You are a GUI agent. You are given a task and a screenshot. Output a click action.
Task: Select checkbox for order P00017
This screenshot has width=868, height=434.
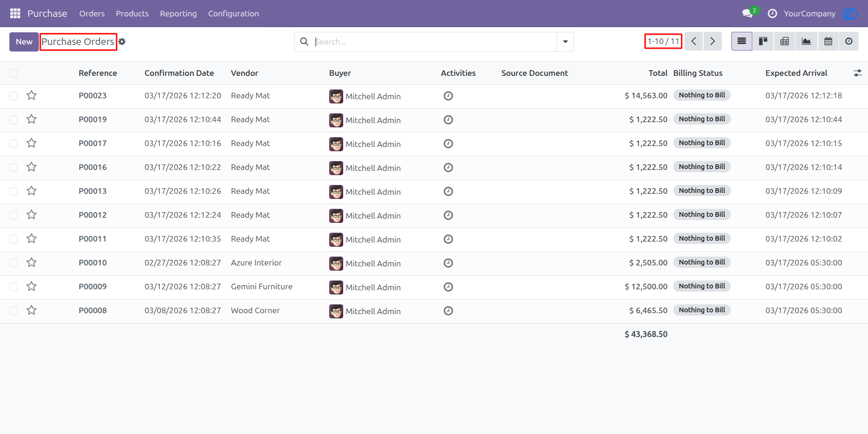tap(14, 144)
